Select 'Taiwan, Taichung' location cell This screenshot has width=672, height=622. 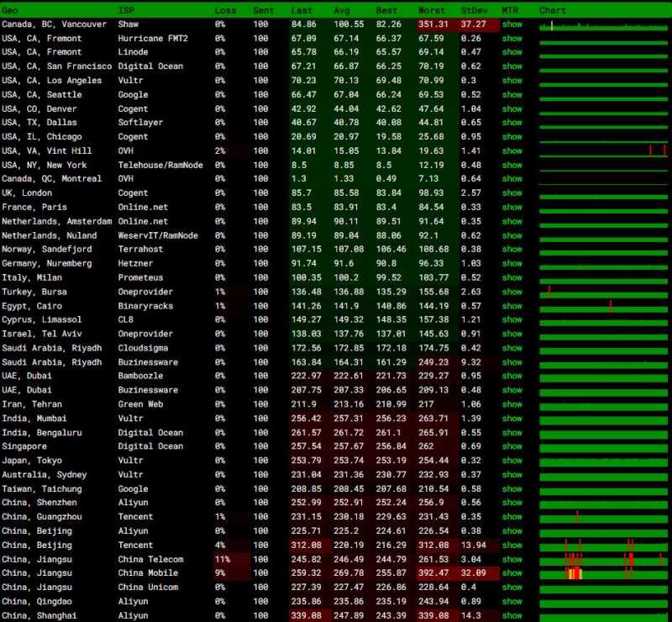41,489
